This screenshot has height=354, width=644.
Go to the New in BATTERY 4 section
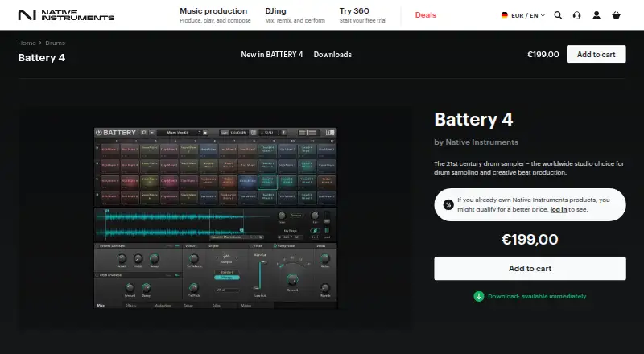pos(272,54)
